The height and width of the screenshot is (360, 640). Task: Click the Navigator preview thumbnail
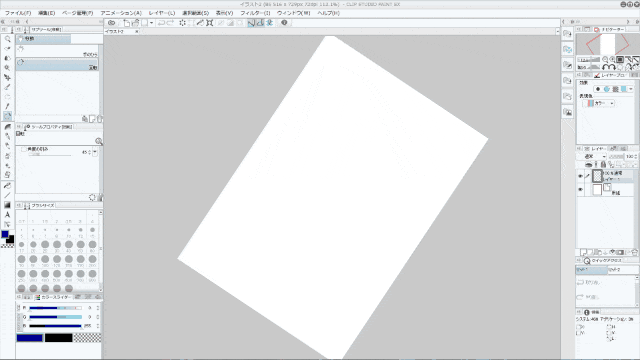(607, 44)
